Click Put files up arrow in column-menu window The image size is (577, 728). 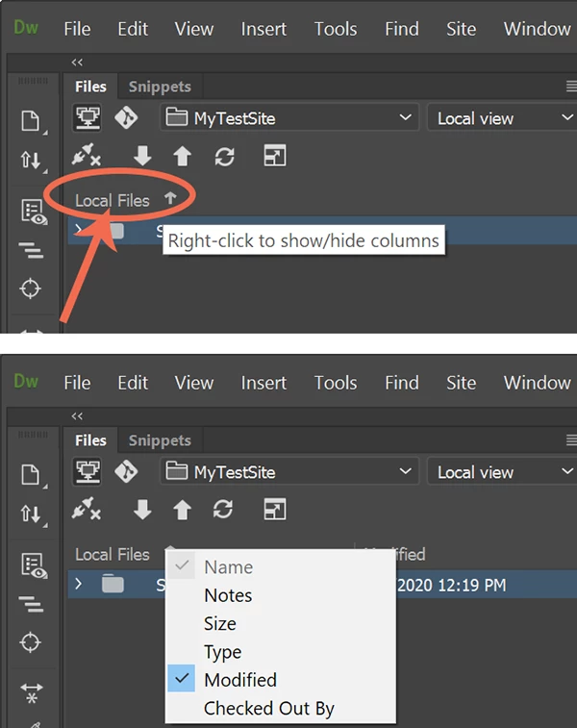(182, 510)
